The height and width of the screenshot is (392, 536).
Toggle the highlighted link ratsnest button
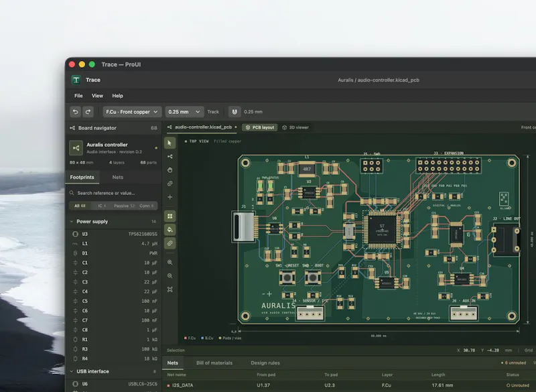point(170,243)
